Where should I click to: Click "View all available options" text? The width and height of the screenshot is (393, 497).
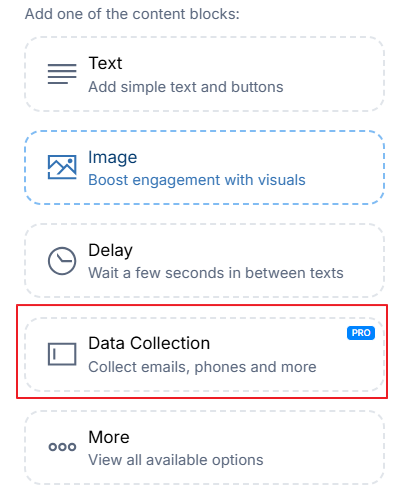(176, 460)
